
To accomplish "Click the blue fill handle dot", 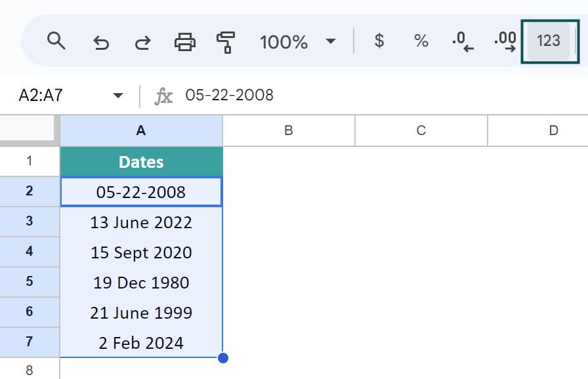I will (222, 358).
